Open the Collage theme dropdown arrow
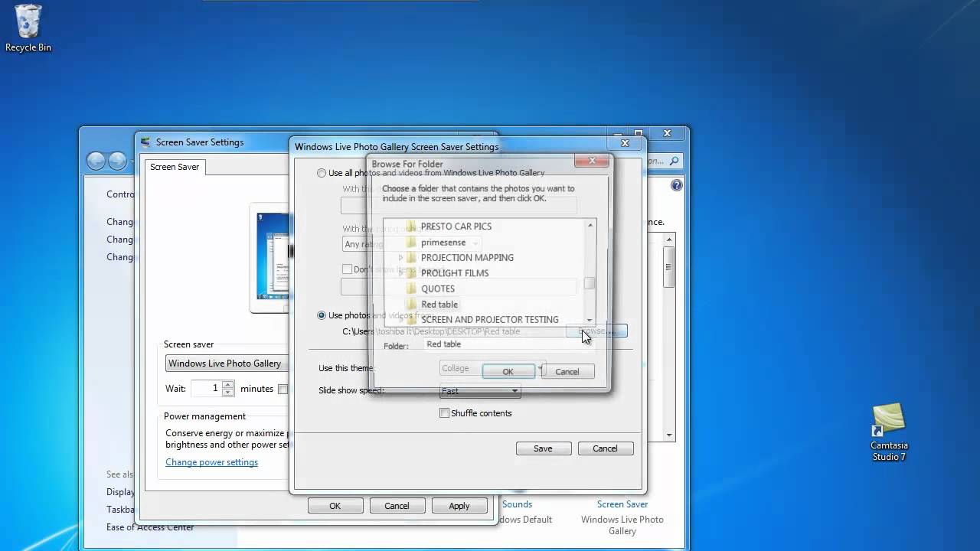The height and width of the screenshot is (551, 980). click(540, 368)
